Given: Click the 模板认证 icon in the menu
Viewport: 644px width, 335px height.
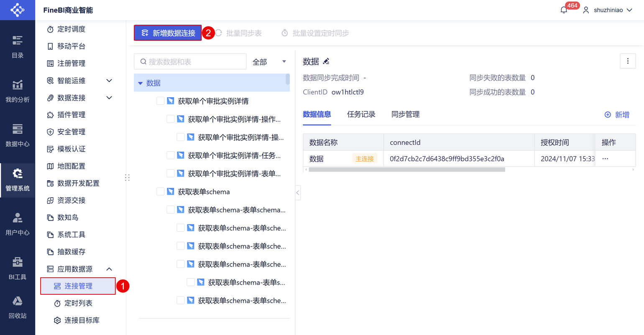Looking at the screenshot, I should pos(50,149).
